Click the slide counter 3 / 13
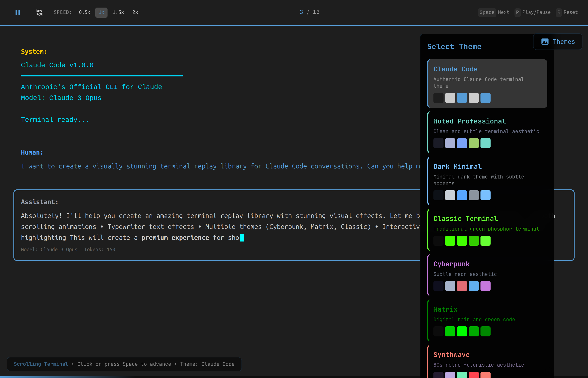This screenshot has width=588, height=378. tap(310, 12)
